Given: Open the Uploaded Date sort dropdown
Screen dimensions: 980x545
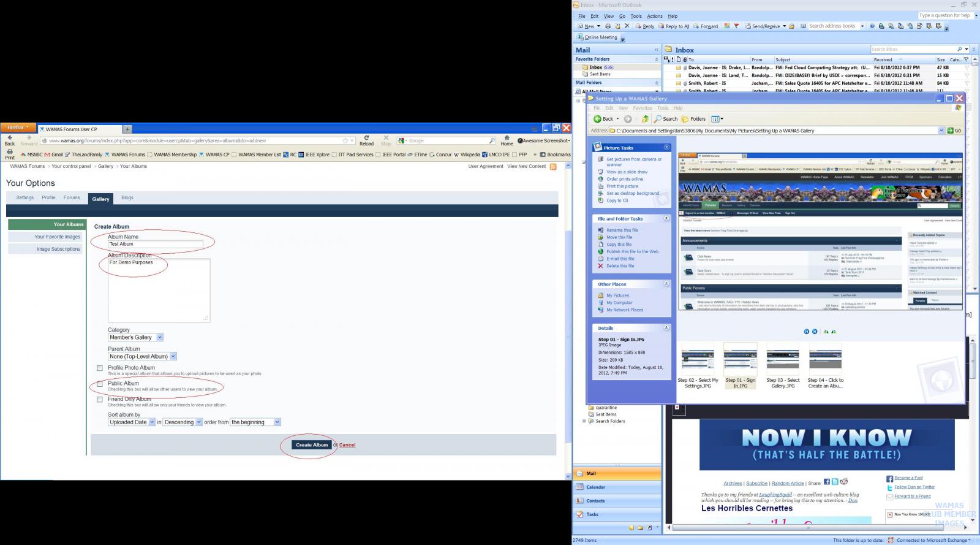Looking at the screenshot, I should click(x=132, y=422).
